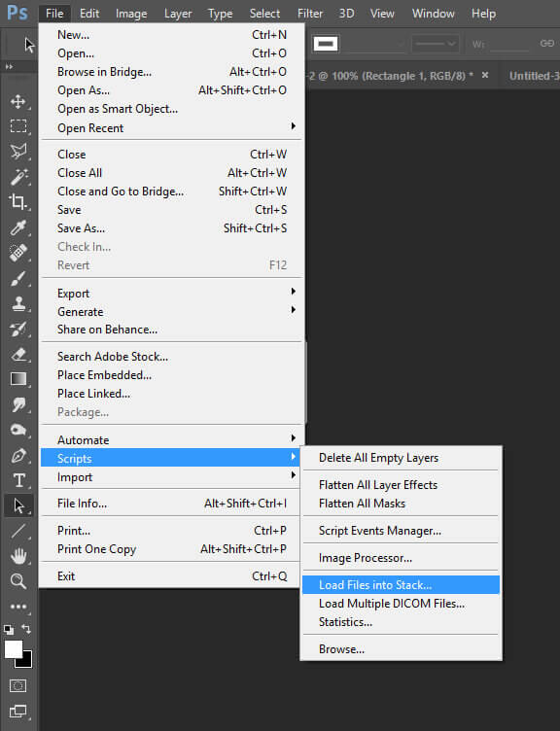Screen dimensions: 560x731
Task: Select the Eyedropper tool
Action: (x=18, y=227)
